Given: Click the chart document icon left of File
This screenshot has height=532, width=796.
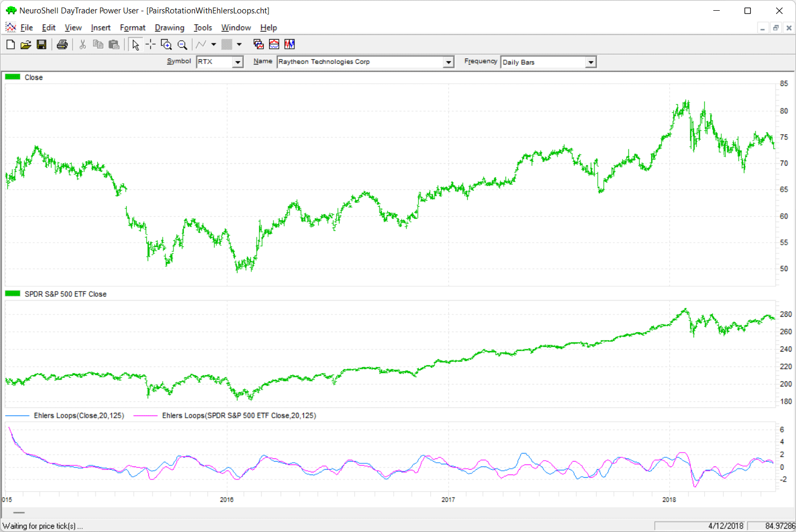Looking at the screenshot, I should pyautogui.click(x=11, y=27).
